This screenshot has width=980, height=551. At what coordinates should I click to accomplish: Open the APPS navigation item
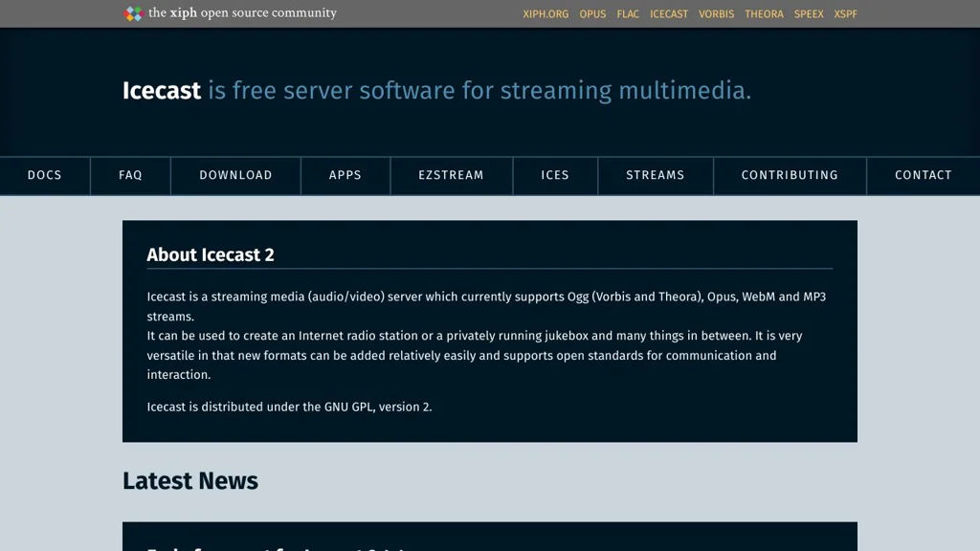point(345,175)
